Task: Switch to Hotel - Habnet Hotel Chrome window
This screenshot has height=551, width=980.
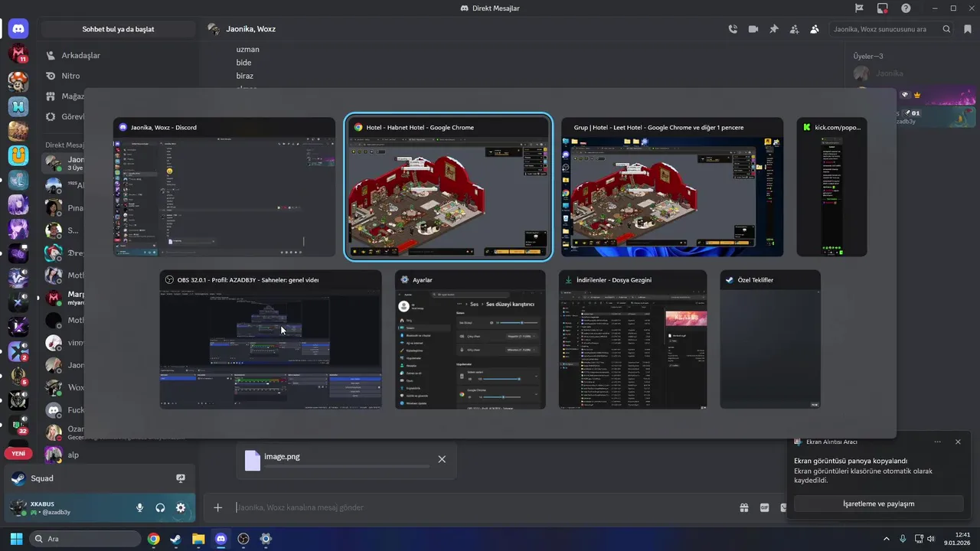Action: [x=448, y=187]
